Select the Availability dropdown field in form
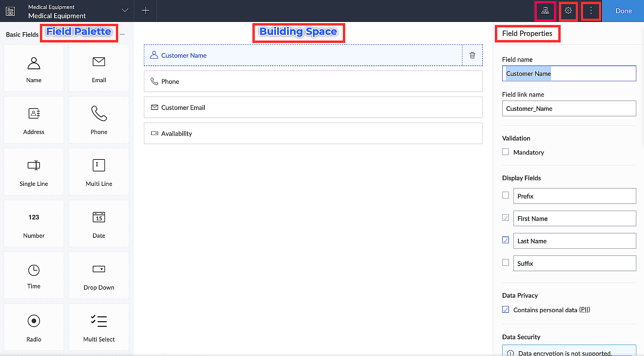 [313, 133]
